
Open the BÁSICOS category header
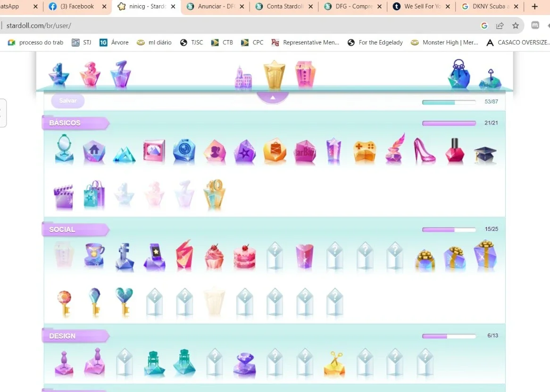(75, 123)
